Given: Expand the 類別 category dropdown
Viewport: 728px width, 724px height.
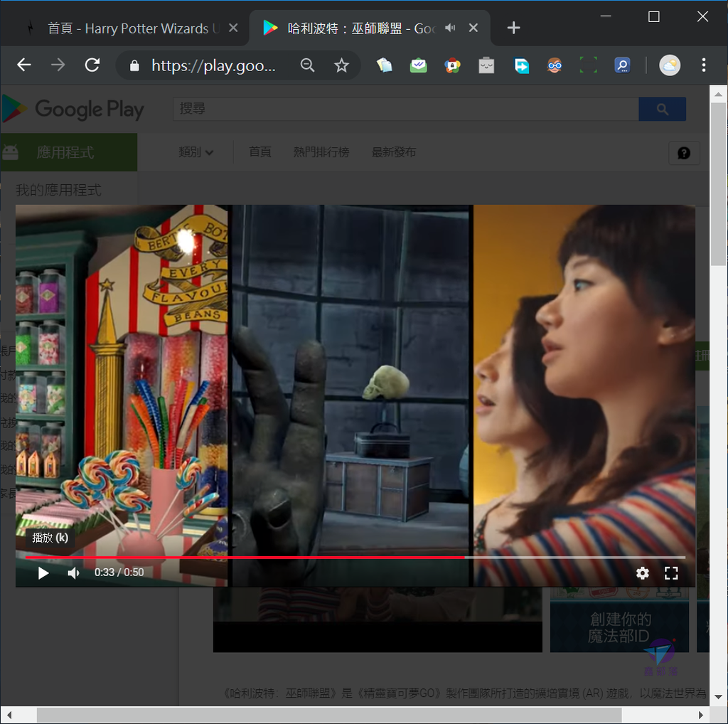Looking at the screenshot, I should 196,152.
